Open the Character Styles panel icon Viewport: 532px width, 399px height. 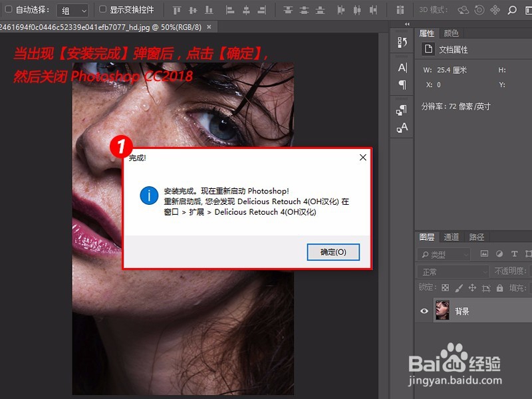point(402,128)
